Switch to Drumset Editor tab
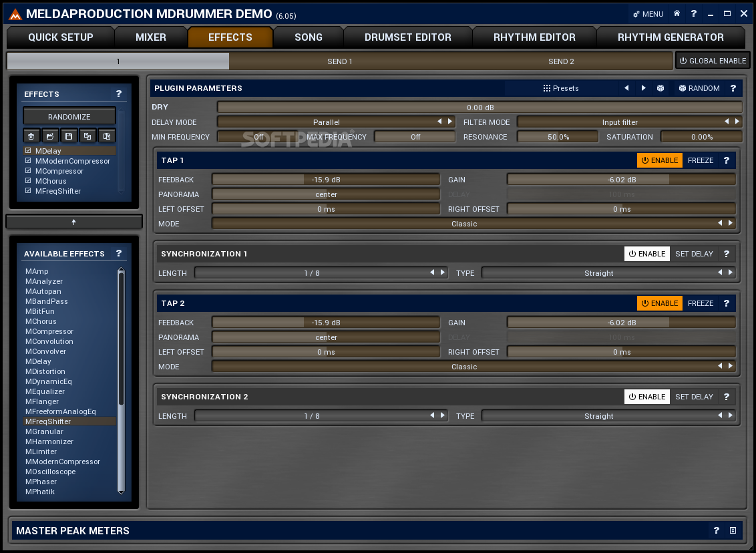 (x=408, y=37)
